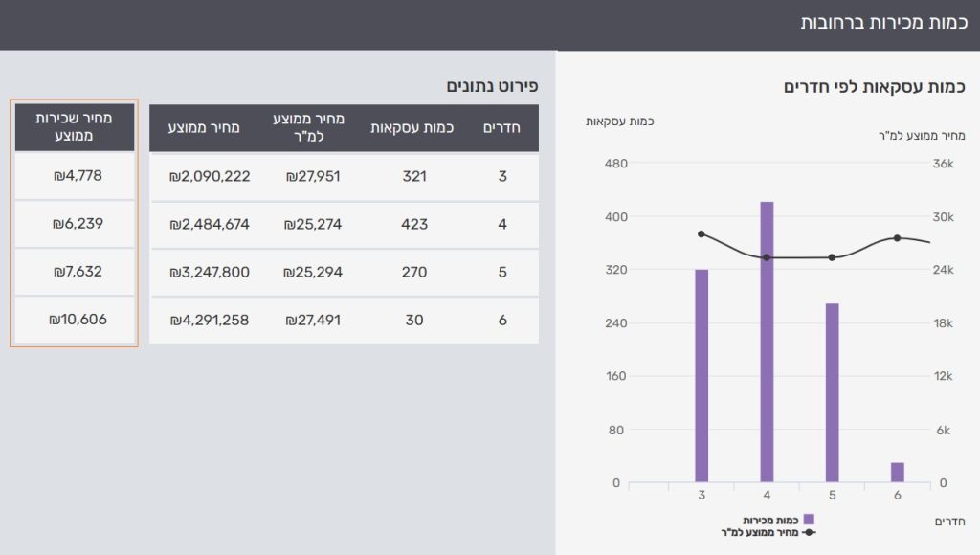
Task: Click the ₪10,606 rent cell
Action: point(76,320)
